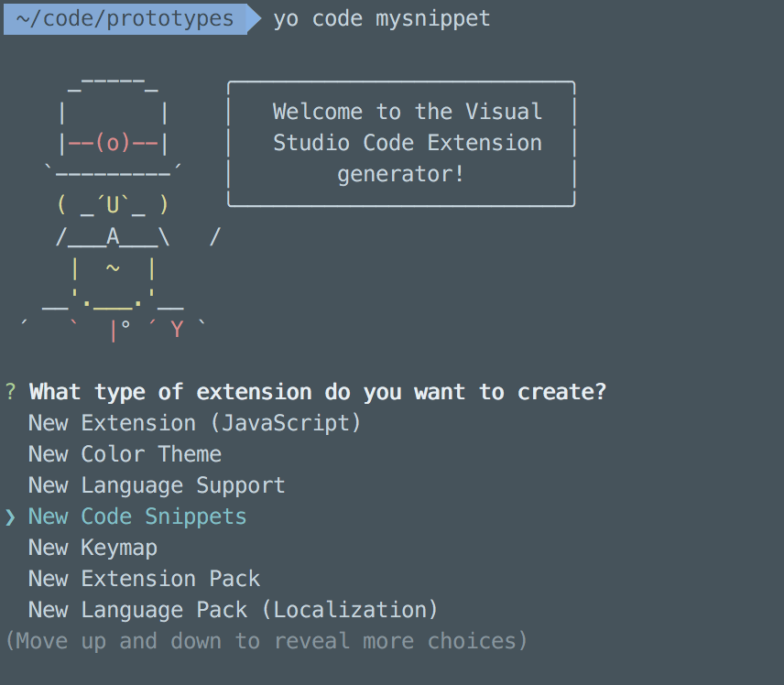
Task: Click the mascot's hat top
Action: click(x=113, y=84)
